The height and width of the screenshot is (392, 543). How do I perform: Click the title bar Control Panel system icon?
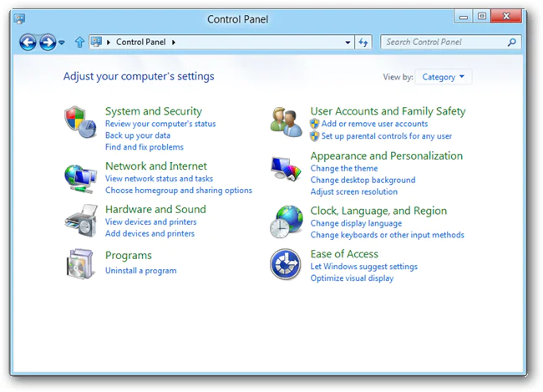[19, 18]
